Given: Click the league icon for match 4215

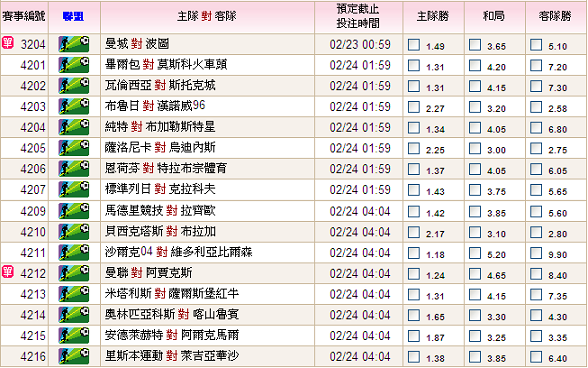Looking at the screenshot, I should (74, 335).
